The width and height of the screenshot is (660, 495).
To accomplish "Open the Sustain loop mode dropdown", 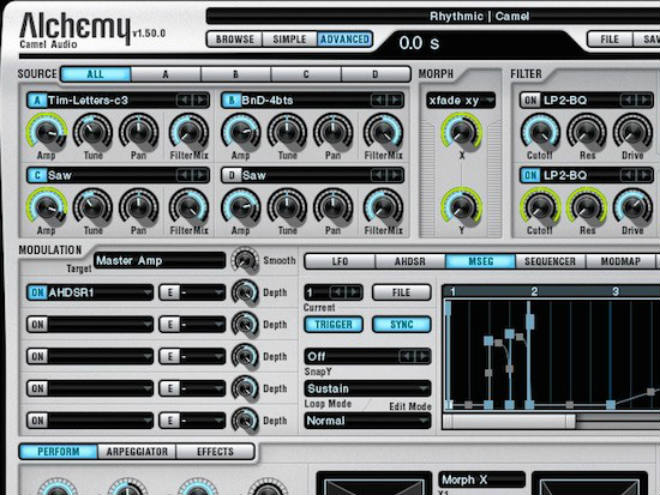I will pyautogui.click(x=367, y=388).
